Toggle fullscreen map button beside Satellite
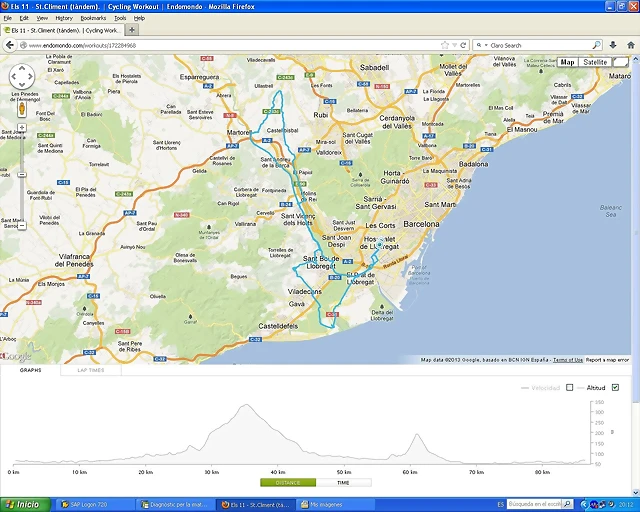 click(620, 62)
